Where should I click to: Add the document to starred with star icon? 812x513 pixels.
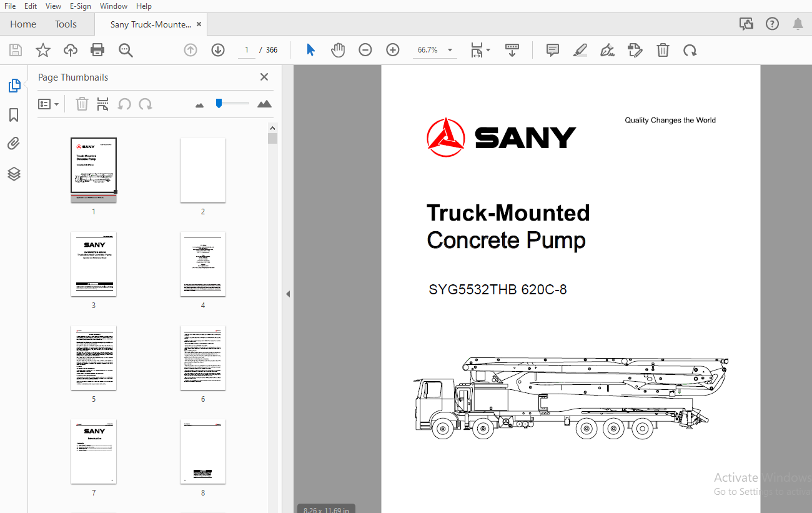pos(43,50)
